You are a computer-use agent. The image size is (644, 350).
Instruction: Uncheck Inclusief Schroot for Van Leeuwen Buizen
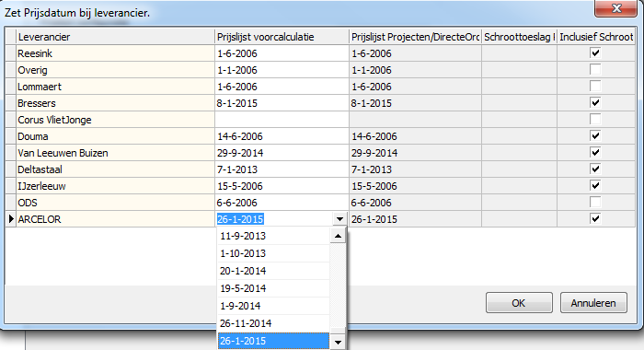click(595, 152)
